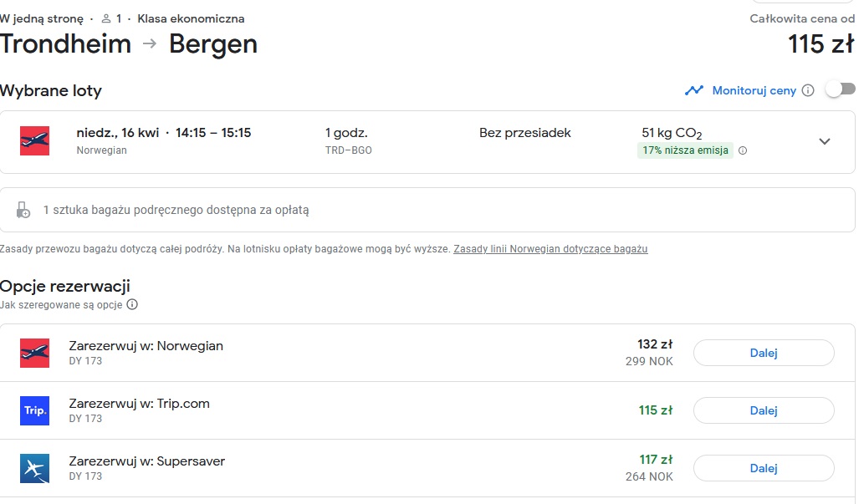Image resolution: width=864 pixels, height=504 pixels.
Task: Click the 264 NOK price text
Action: point(649,476)
